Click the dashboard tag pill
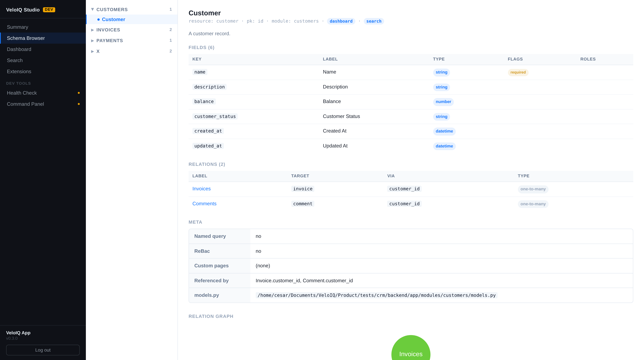The width and height of the screenshot is (644, 360). 341,21
